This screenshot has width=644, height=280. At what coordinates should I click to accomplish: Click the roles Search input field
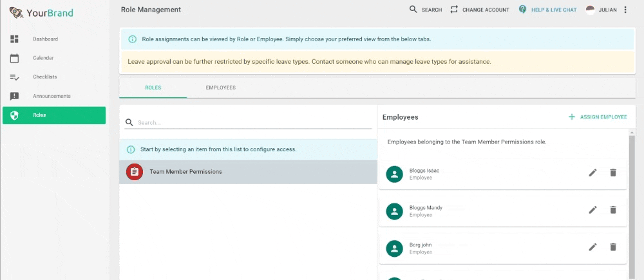[x=254, y=122]
